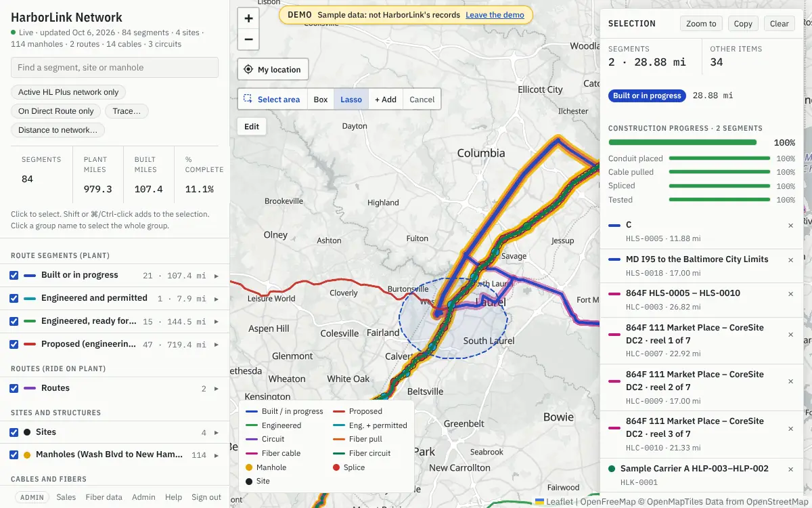
Task: Open the Sales page
Action: 66,497
